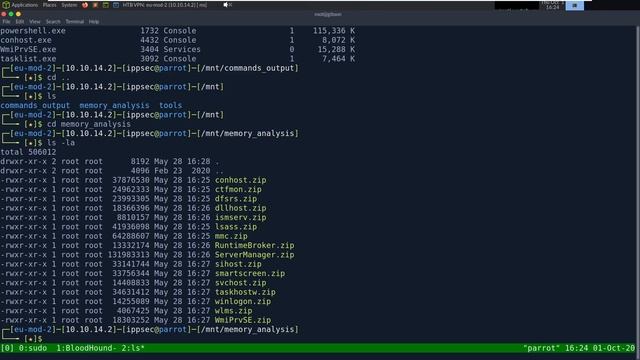Click the memory_analysis directory name in ls output
The height and width of the screenshot is (360, 640).
pos(114,105)
